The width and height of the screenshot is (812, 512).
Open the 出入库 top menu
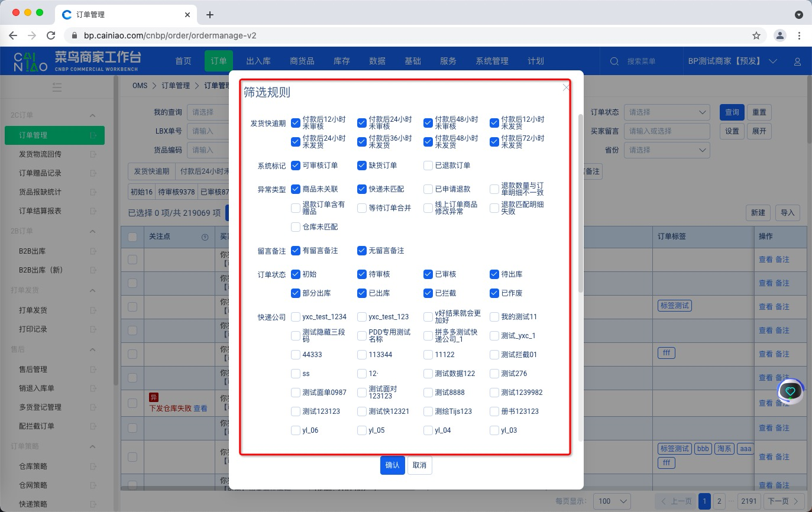258,61
